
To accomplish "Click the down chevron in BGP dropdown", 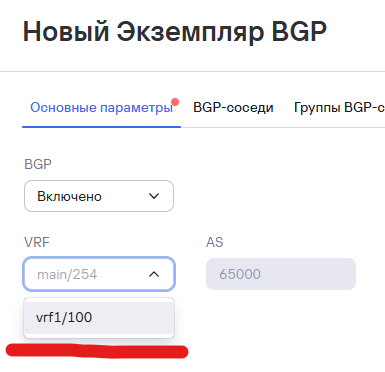I will pos(154,196).
